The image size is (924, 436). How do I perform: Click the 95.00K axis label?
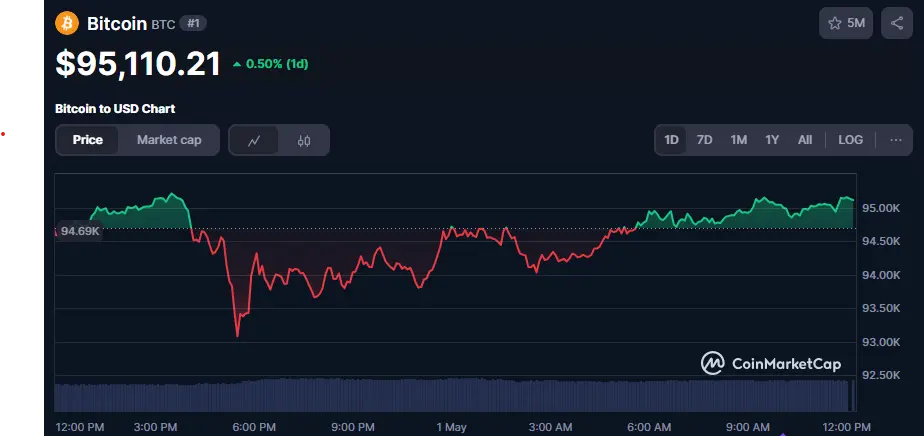pos(882,208)
